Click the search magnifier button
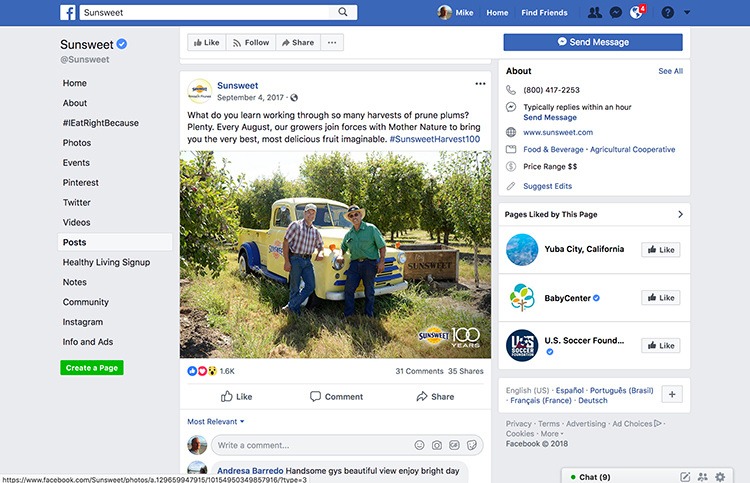 pos(342,12)
